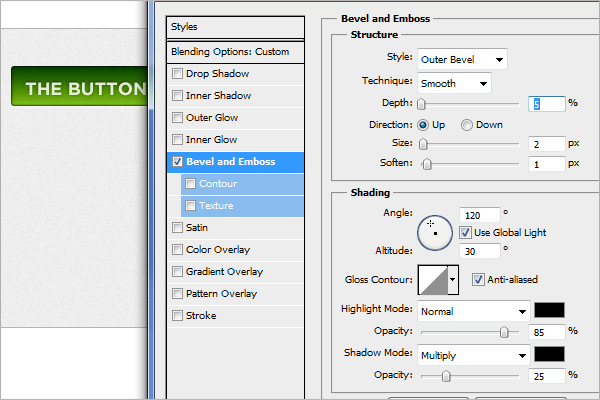Select the Up direction radio button
Image resolution: width=600 pixels, height=400 pixels.
[x=423, y=125]
